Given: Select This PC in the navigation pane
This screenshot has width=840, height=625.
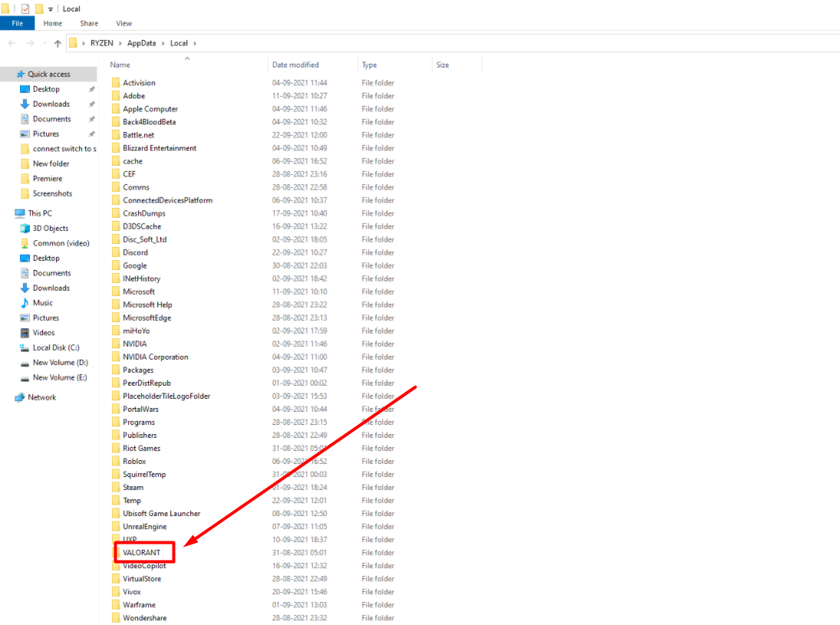Looking at the screenshot, I should [x=40, y=213].
